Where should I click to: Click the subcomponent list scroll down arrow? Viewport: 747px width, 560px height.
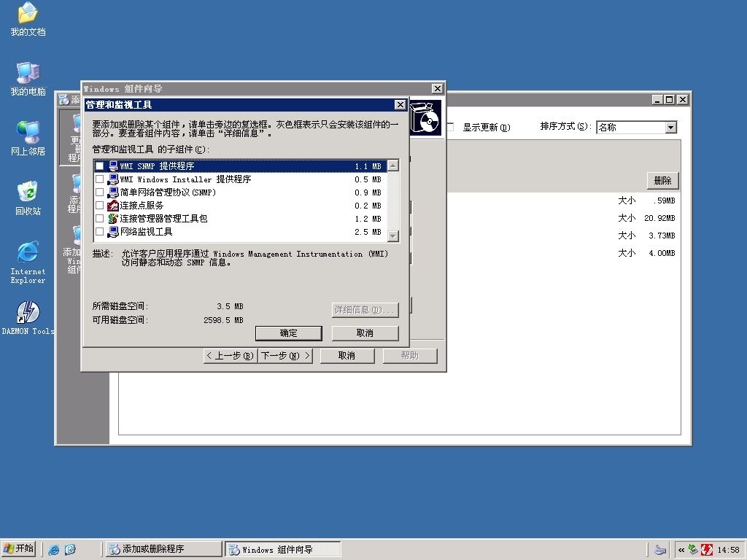coord(393,236)
